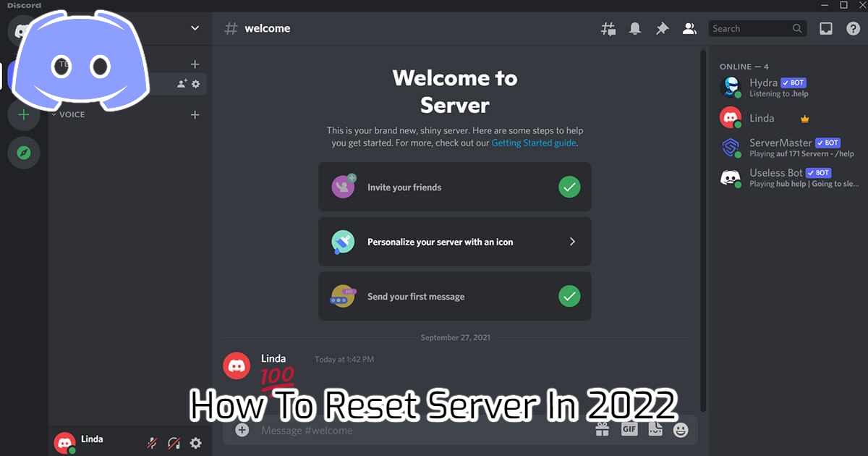Click checkmark on Send your first message
This screenshot has height=456, width=868.
click(x=570, y=296)
